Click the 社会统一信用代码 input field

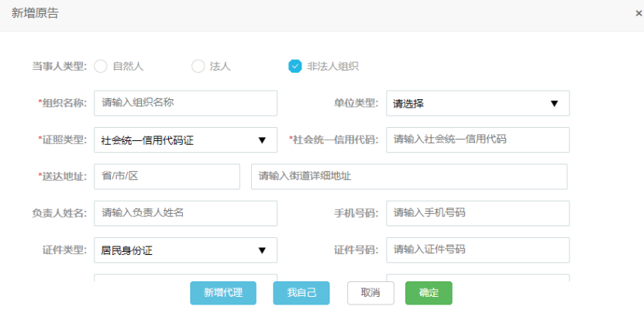[x=477, y=139]
